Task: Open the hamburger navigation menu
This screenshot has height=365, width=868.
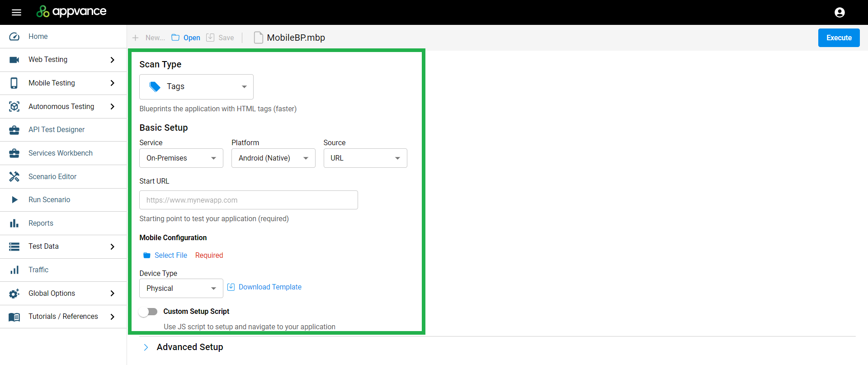Action: coord(16,12)
